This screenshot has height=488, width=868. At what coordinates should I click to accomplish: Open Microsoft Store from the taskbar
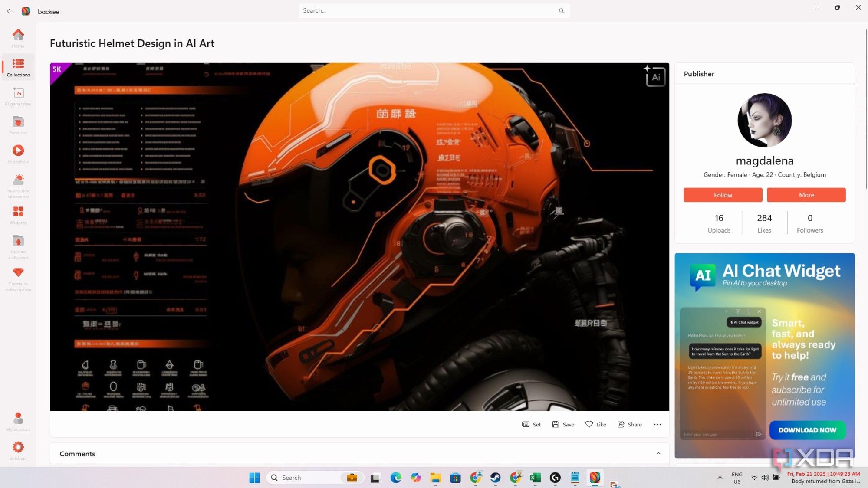click(455, 478)
